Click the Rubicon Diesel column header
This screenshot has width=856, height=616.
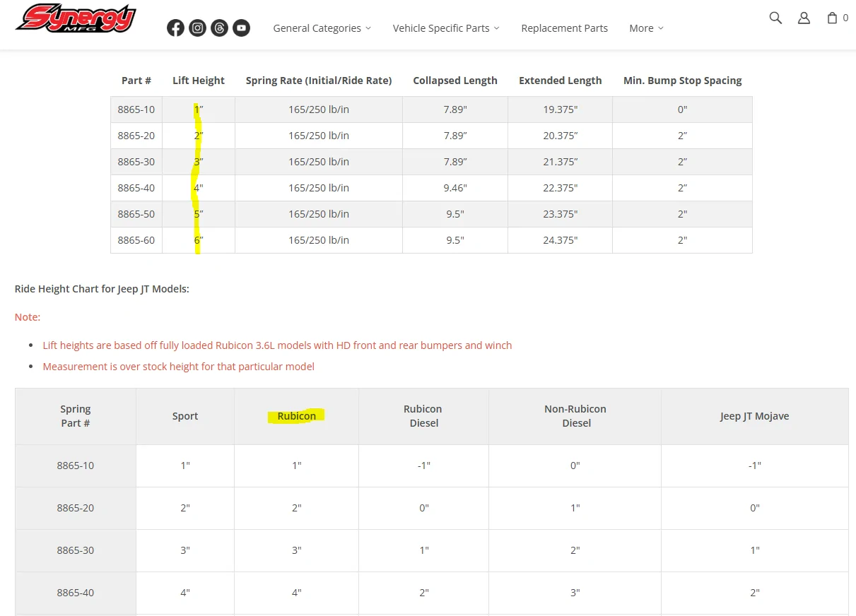click(x=423, y=416)
